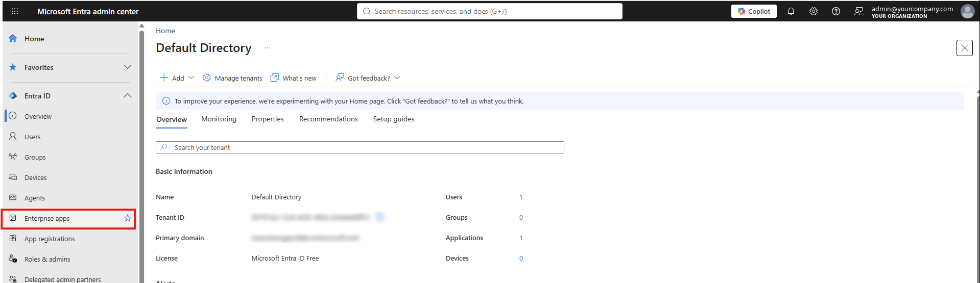Viewport: 980px width, 283px height.
Task: Click the Manage tenants button
Action: (x=232, y=78)
